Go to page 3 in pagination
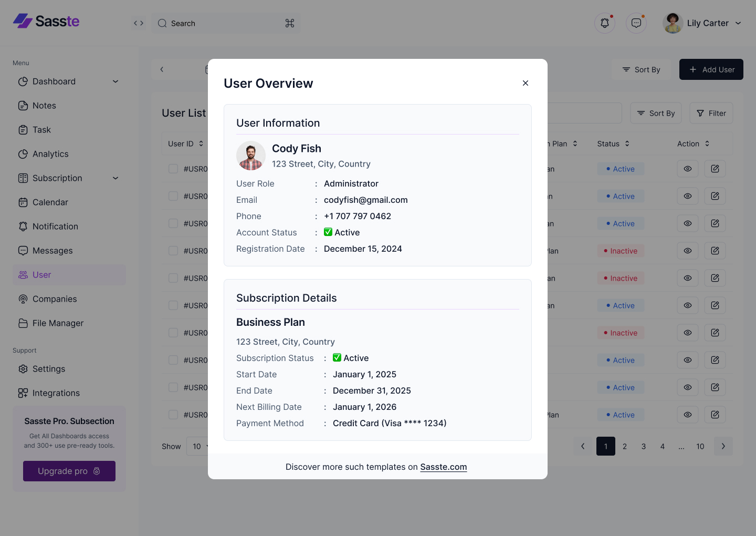This screenshot has width=756, height=536. [643, 446]
